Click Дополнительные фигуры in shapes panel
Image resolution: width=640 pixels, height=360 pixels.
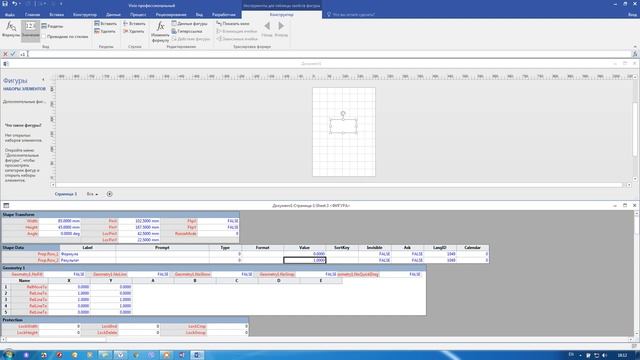24,102
